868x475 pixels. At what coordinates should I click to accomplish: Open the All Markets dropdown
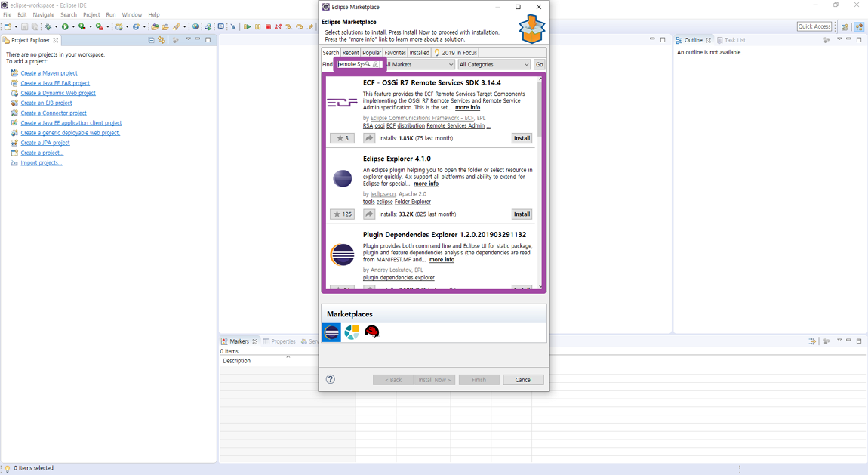click(x=420, y=64)
